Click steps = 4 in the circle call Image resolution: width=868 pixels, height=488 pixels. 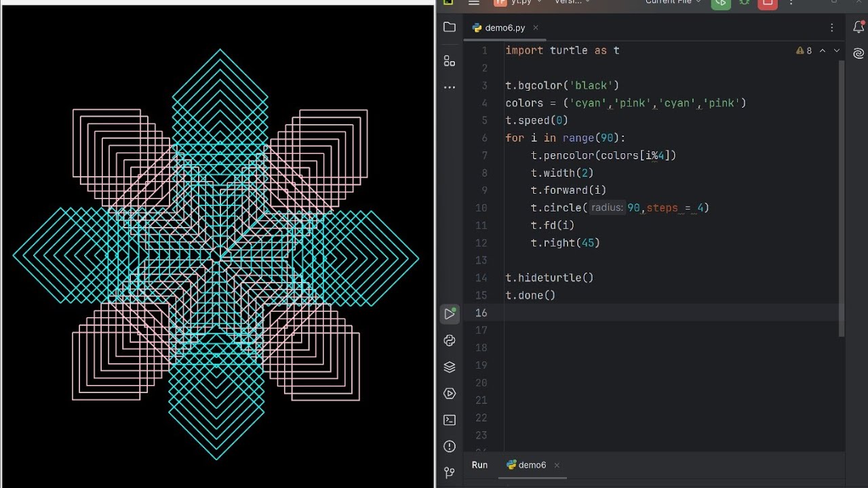click(x=675, y=207)
